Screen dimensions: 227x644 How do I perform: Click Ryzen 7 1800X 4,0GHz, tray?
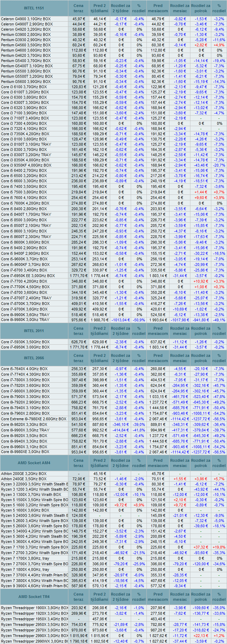pyautogui.click(x=25, y=569)
